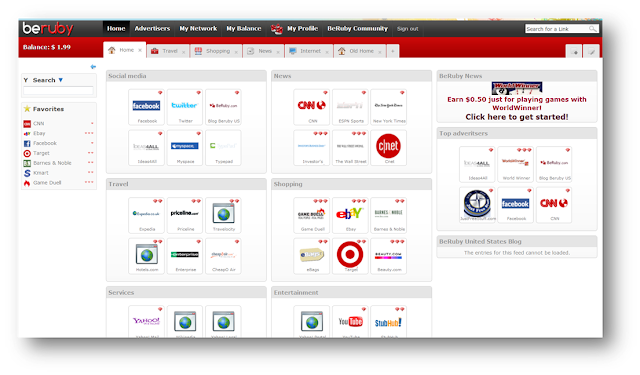Open Ebay from Favorites list

coord(39,133)
